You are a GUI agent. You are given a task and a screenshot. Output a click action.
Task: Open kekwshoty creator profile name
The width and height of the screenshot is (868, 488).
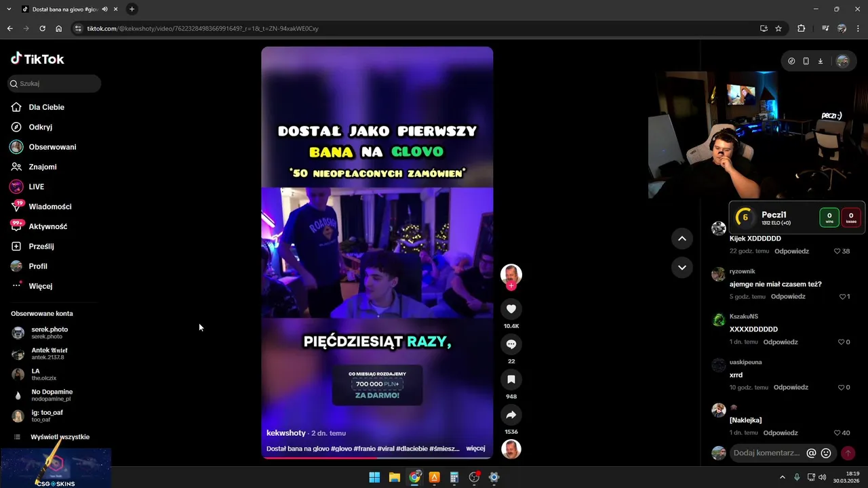pyautogui.click(x=286, y=432)
